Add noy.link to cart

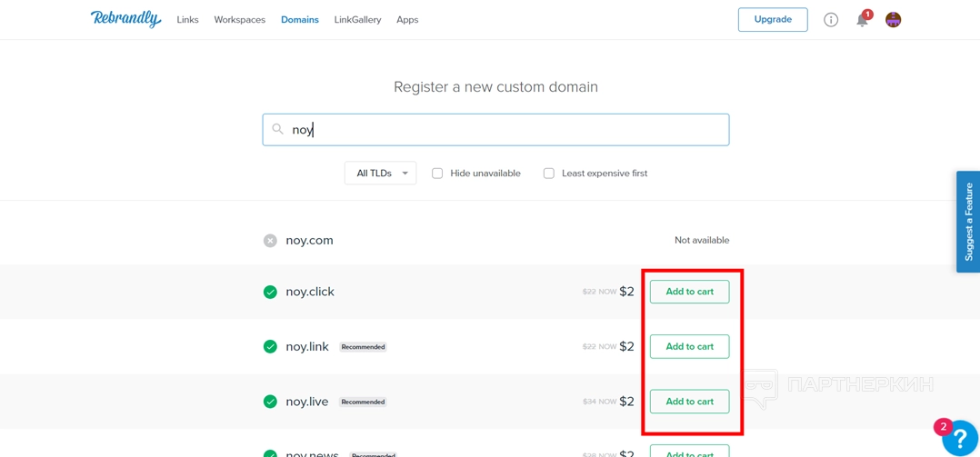point(689,346)
